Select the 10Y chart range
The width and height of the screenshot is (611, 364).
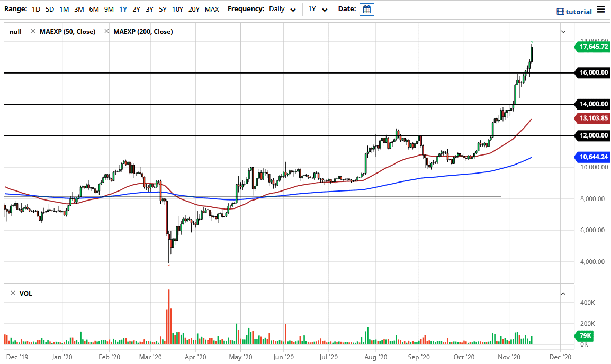(x=177, y=9)
